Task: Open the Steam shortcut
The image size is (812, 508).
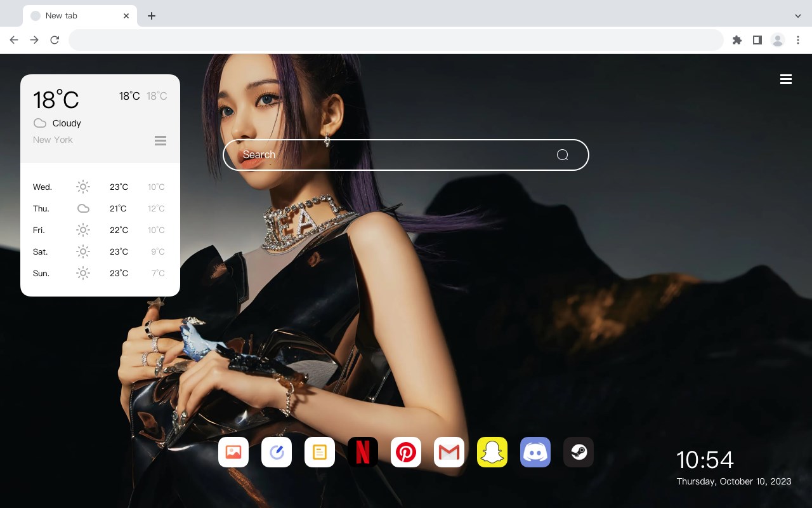Action: [x=579, y=452]
